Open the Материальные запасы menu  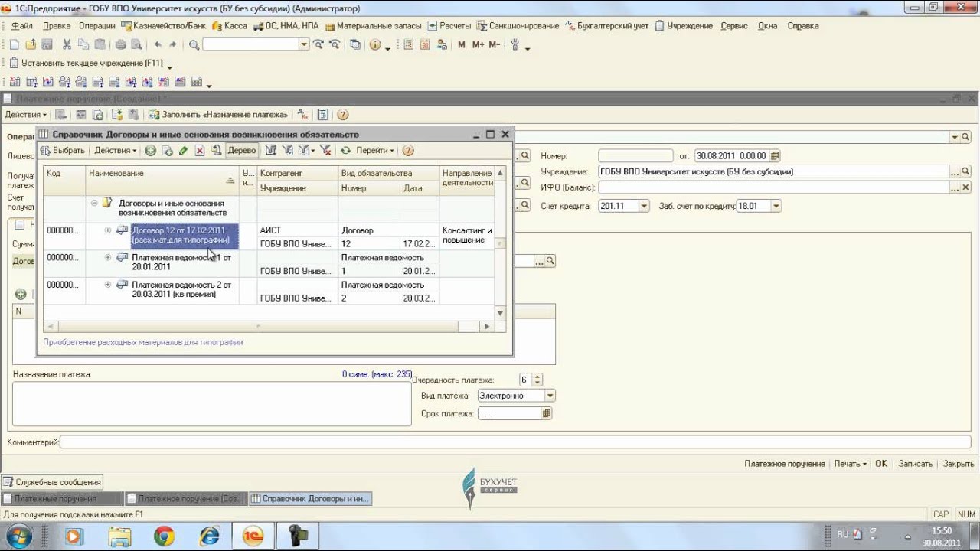click(374, 26)
